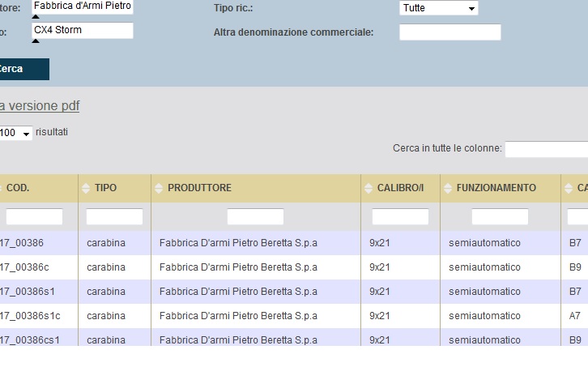588x367 pixels.
Task: Click the PRODUTTORE column header label
Action: (199, 188)
